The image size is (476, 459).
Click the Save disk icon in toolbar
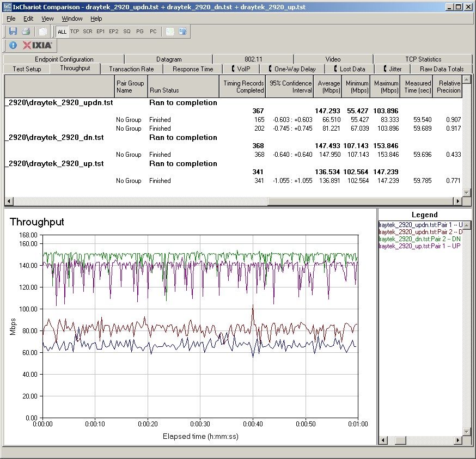point(13,31)
